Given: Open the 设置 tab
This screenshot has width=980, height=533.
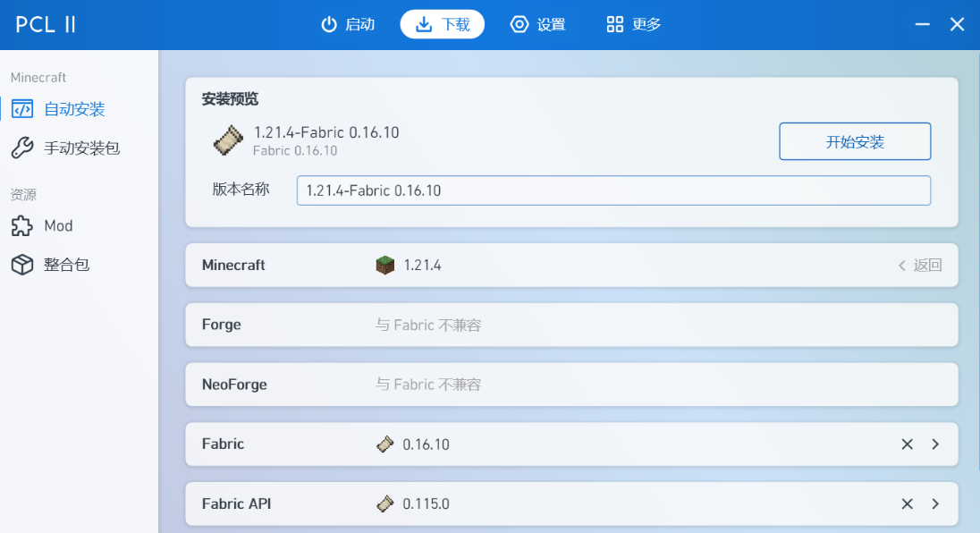Looking at the screenshot, I should [538, 24].
